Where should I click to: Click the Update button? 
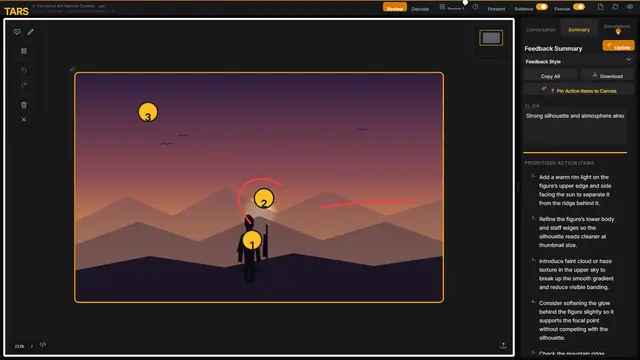pyautogui.click(x=618, y=46)
